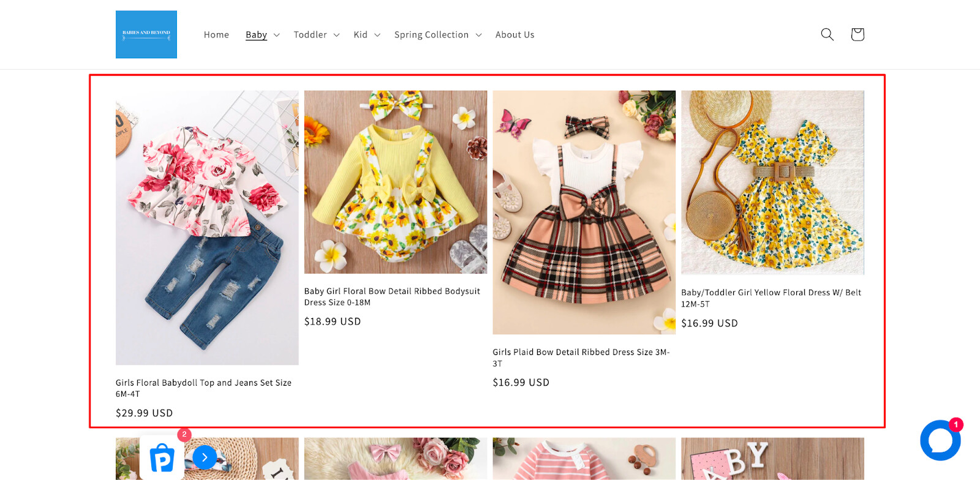Expand the Baby menu chevron
This screenshot has width=980, height=480.
[276, 35]
